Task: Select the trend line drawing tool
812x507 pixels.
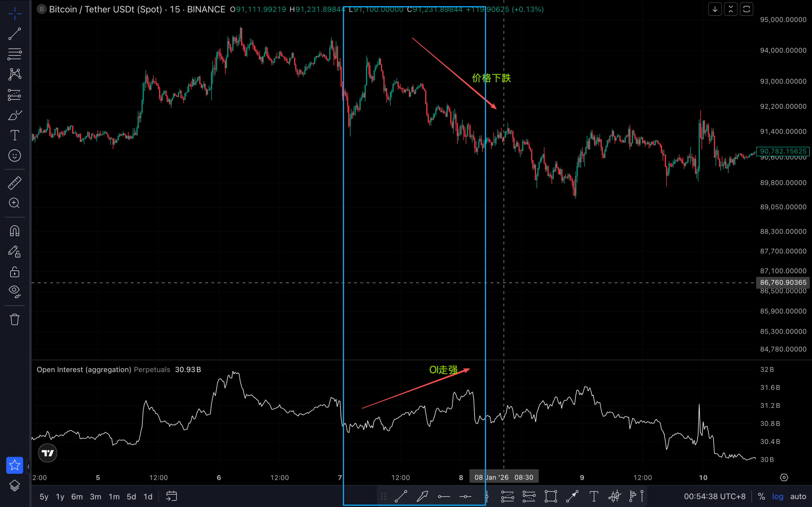Action: (14, 34)
